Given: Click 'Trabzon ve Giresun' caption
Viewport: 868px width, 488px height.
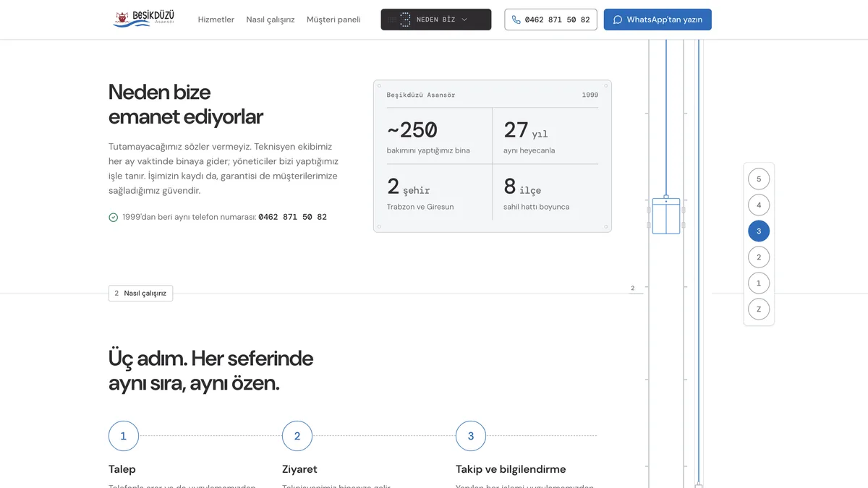Looking at the screenshot, I should point(420,207).
